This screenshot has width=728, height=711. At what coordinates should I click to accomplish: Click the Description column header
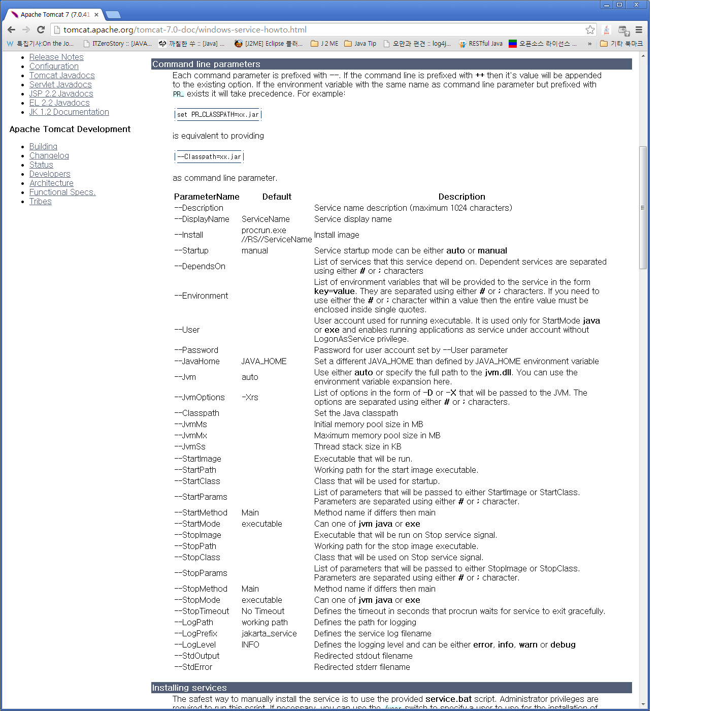click(x=461, y=197)
